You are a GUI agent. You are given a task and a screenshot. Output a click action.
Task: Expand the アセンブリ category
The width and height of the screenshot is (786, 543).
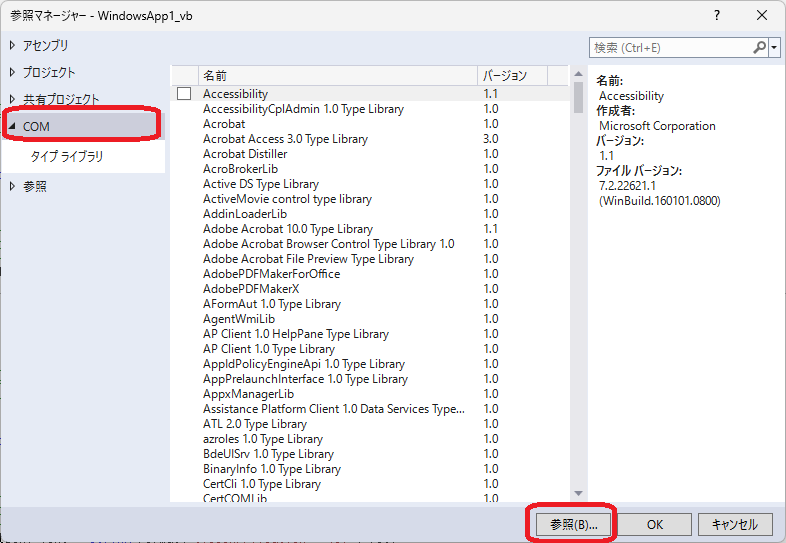coord(13,45)
